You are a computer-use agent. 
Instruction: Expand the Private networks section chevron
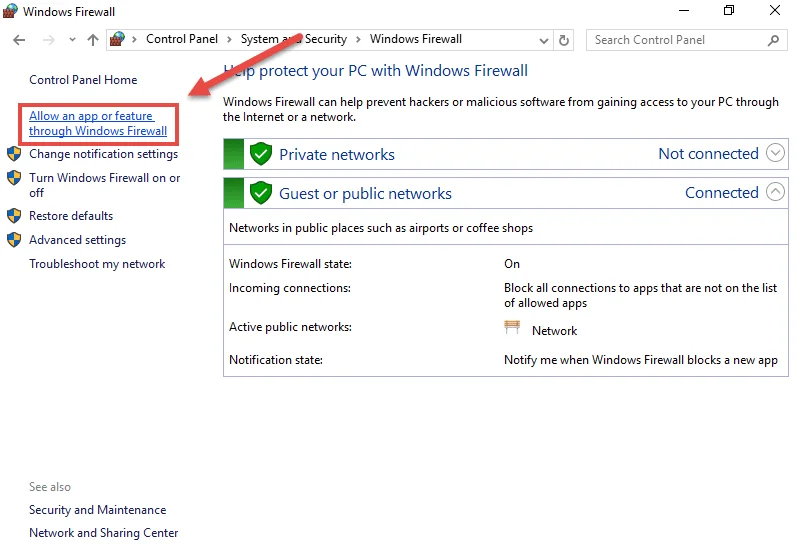point(775,154)
